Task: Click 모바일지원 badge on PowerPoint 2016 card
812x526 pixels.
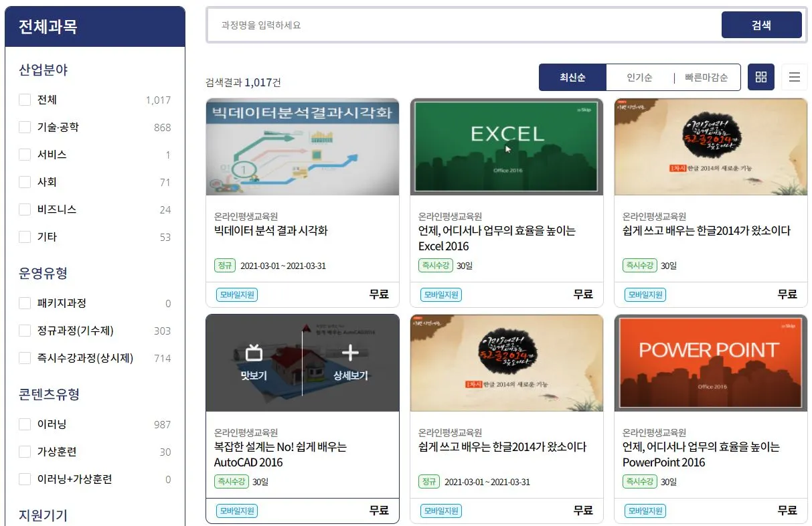Action: (645, 511)
